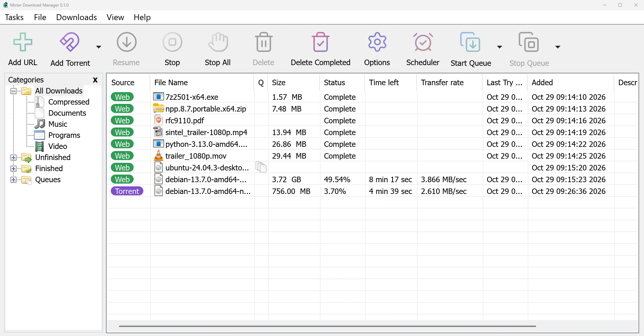Open the Add Torrent dropdown arrow

(99, 47)
